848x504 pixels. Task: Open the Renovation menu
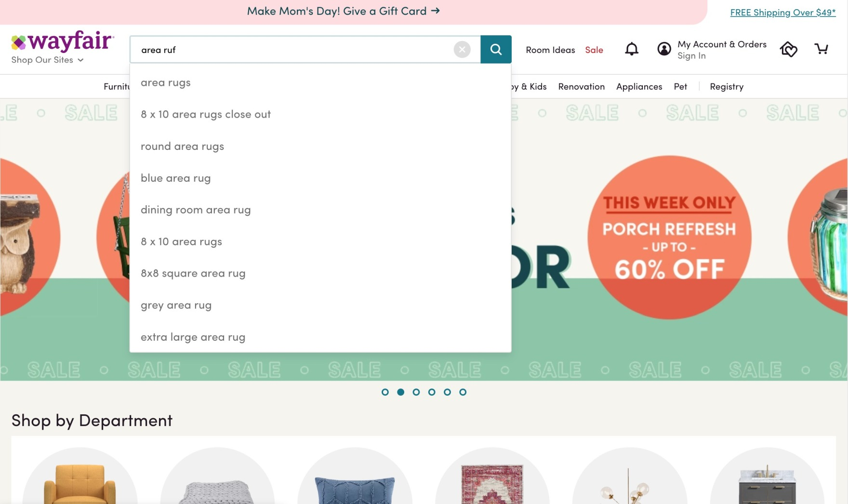(x=582, y=86)
